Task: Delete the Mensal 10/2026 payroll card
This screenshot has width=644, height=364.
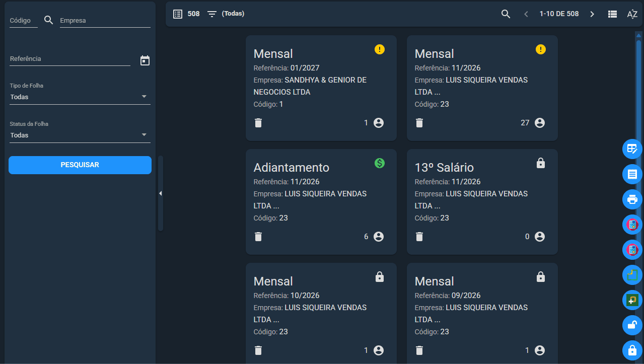Action: coord(258,350)
